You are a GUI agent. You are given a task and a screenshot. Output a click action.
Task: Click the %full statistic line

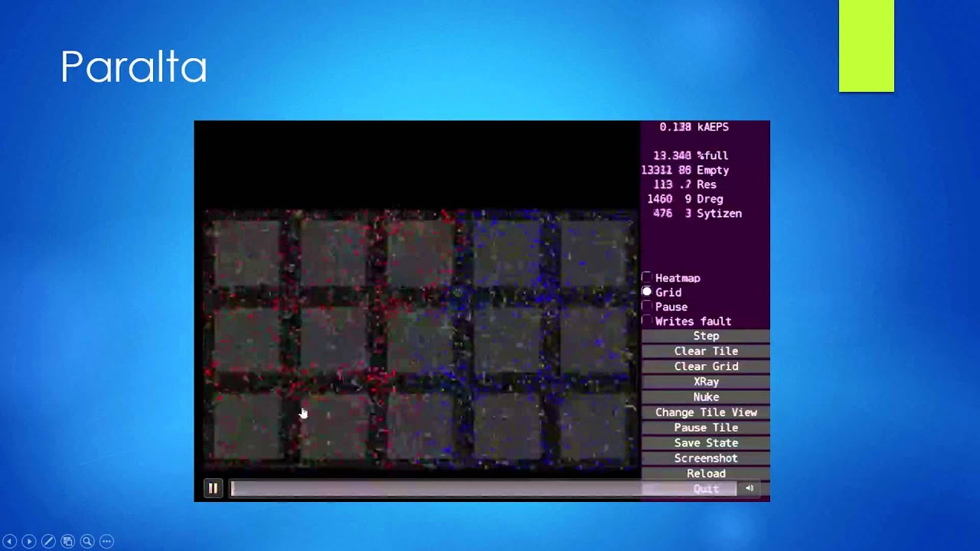point(691,155)
